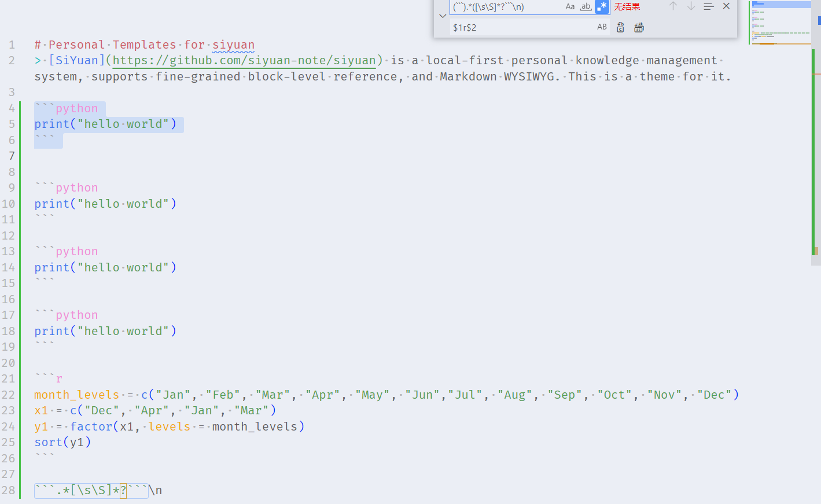Screen dimensions: 821x504
Task: Select the Replace All icon
Action: click(x=639, y=27)
